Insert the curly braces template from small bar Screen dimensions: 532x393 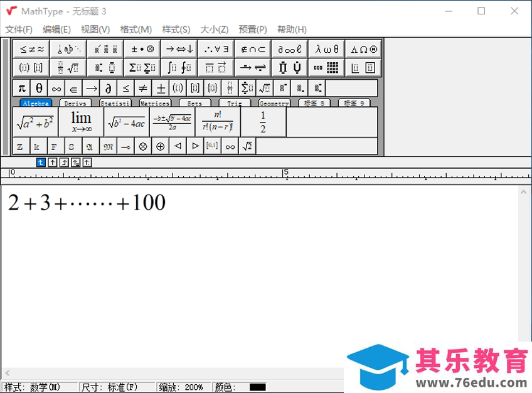(x=213, y=89)
